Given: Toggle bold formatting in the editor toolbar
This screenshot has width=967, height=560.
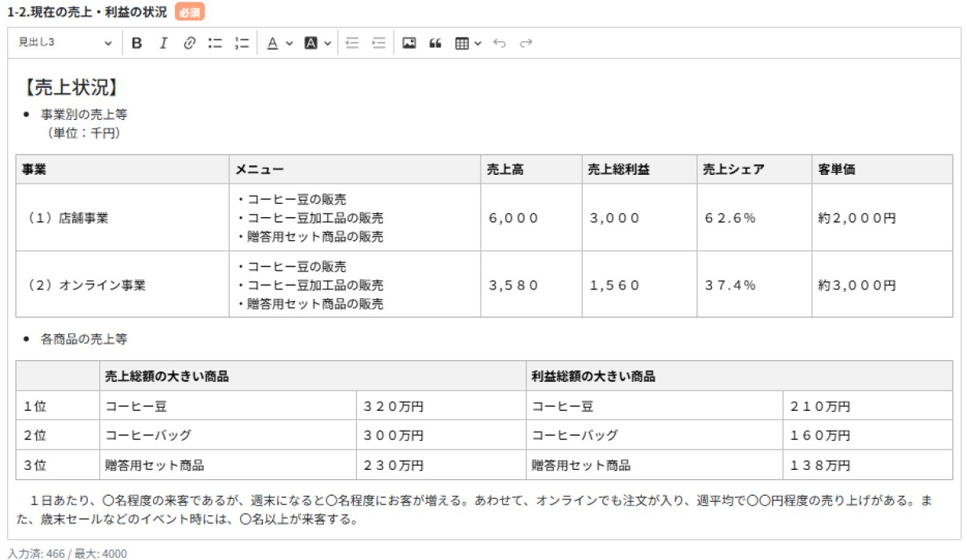Looking at the screenshot, I should tap(137, 44).
